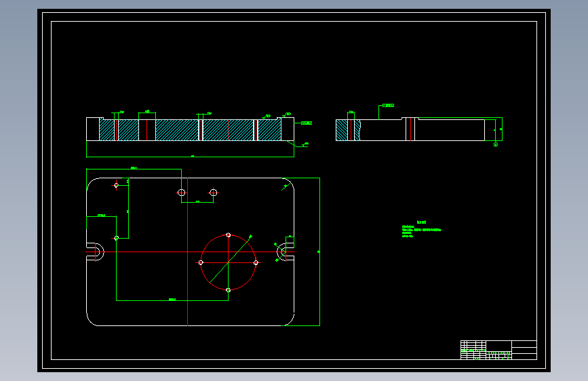Select the U-shaped slot on the plate's left edge
The image size is (588, 381).
tap(95, 252)
